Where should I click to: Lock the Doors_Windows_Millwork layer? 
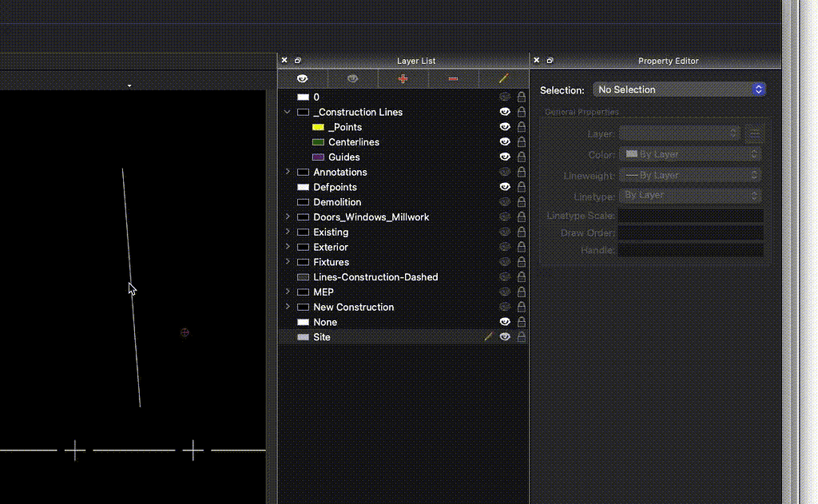coord(521,217)
